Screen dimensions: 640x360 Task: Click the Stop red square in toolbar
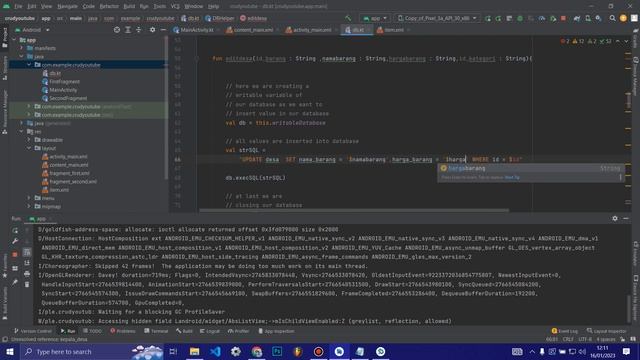tap(563, 18)
